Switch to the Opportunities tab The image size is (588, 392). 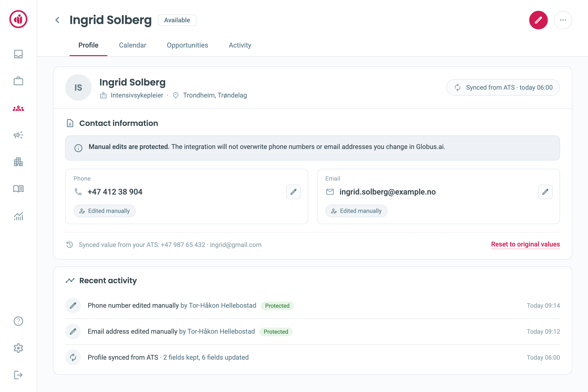tap(187, 45)
